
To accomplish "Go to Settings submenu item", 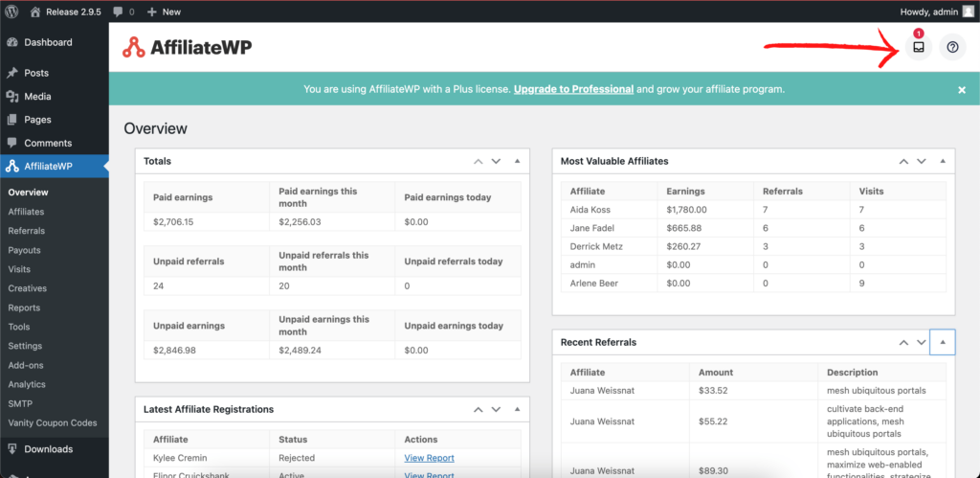I will pos(25,346).
